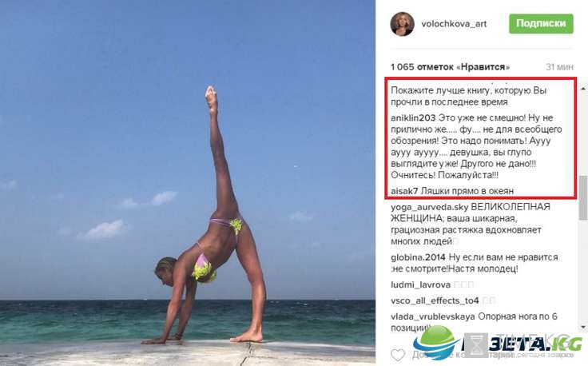Screen dimensions: 588x366
Task: Click the scrollbar up arrow in comments
Action: click(583, 89)
